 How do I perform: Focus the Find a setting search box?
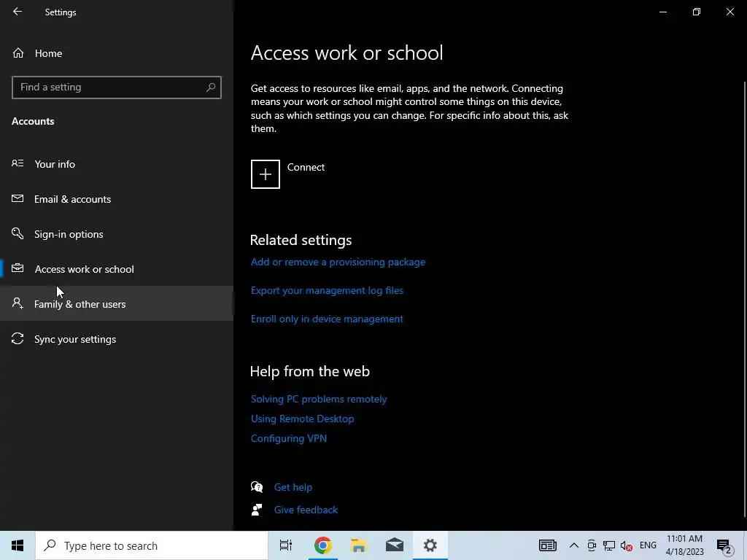tap(116, 87)
